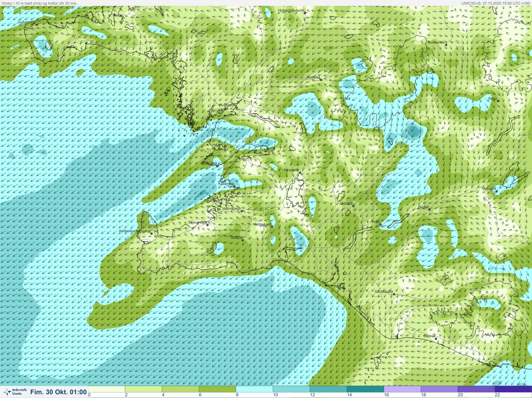Select the Vatnsfell station label
The width and height of the screenshot is (532, 398).
pos(489,188)
